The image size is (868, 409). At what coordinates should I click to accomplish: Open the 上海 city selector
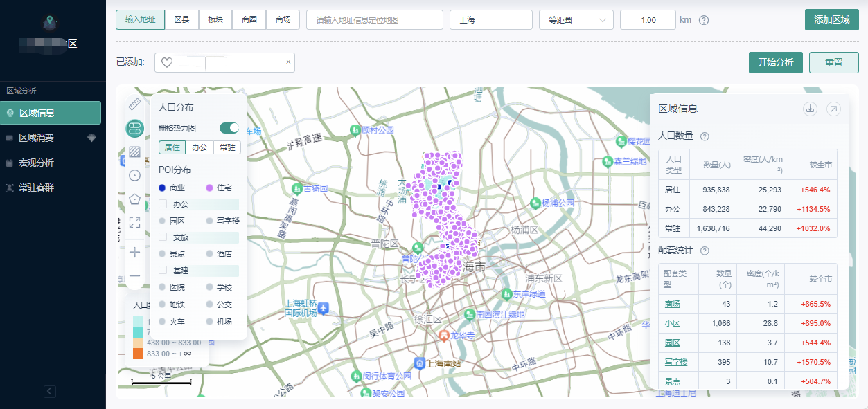pyautogui.click(x=490, y=20)
